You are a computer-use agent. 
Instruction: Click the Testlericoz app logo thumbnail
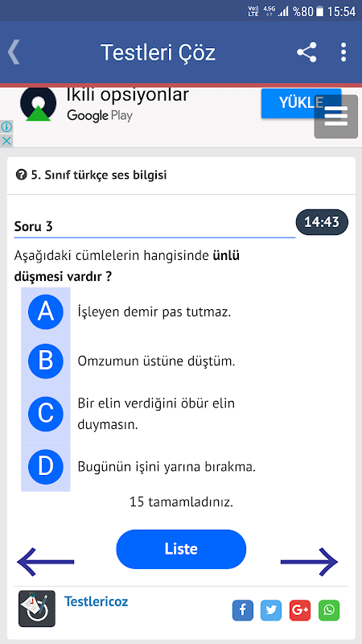click(x=37, y=609)
